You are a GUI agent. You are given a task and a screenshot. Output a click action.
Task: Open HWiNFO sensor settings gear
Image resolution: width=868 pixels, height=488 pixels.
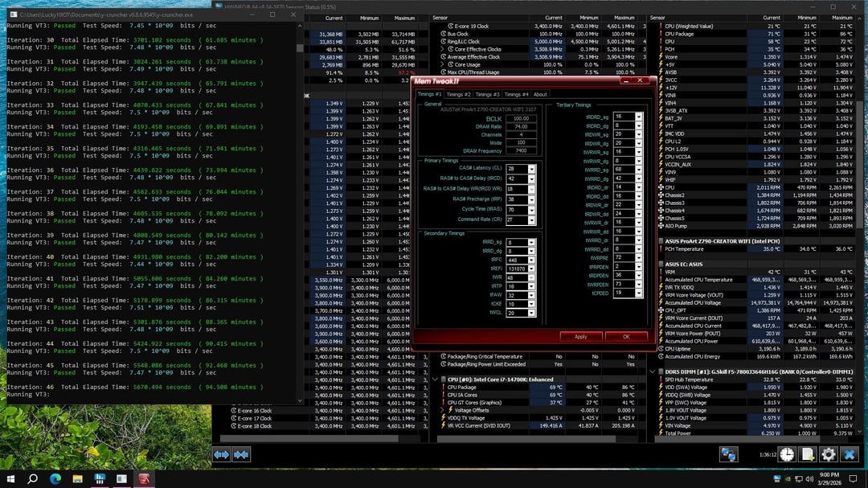click(829, 454)
